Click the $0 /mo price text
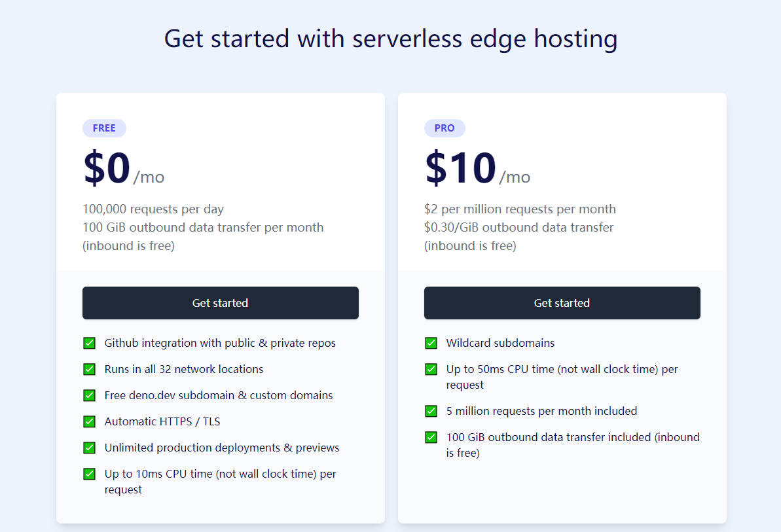 coord(123,169)
